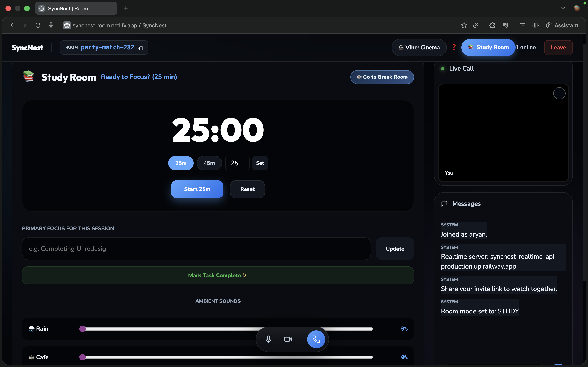Select the 25m timer preset
588x367 pixels.
pos(180,163)
